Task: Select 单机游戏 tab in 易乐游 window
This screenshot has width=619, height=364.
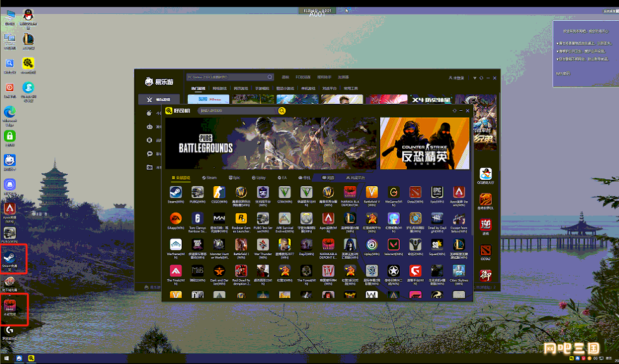Action: (308, 89)
